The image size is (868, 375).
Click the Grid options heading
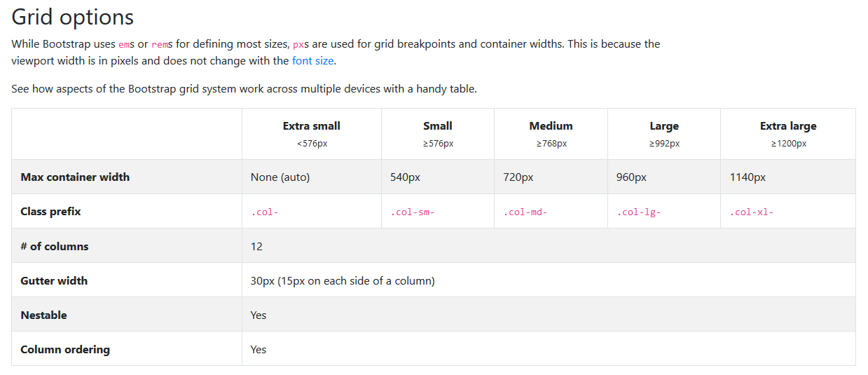72,17
